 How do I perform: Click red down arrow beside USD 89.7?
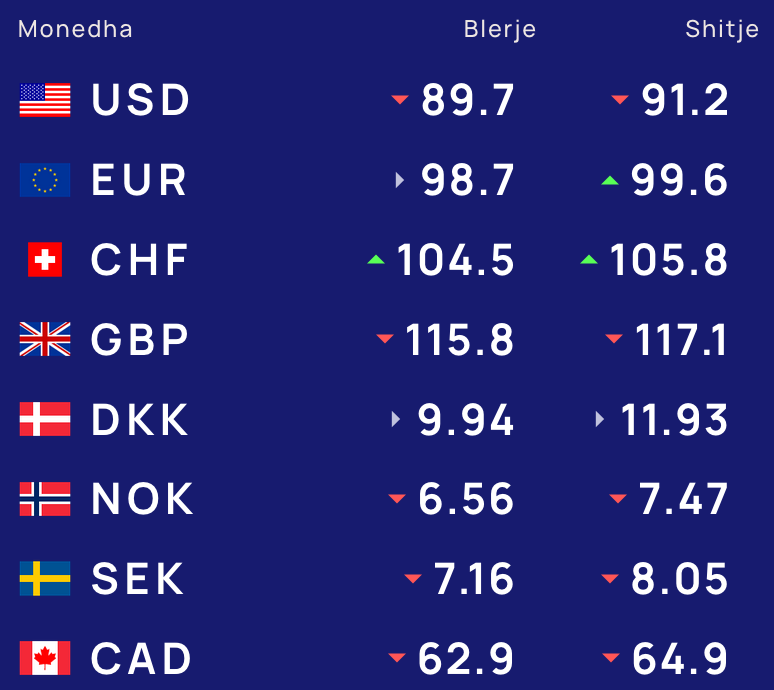coord(400,100)
